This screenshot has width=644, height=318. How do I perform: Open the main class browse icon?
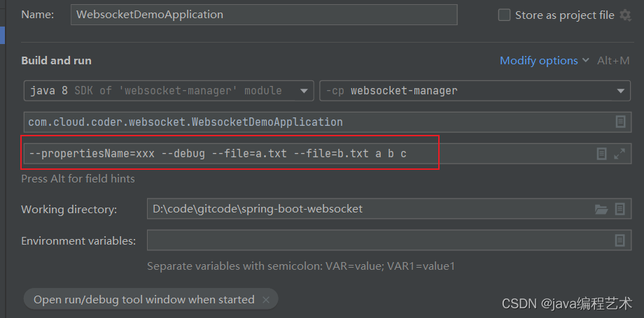(620, 122)
